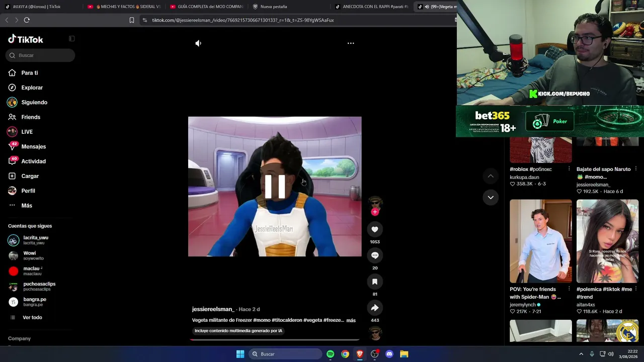Open Spotify from the taskbar
The height and width of the screenshot is (362, 644).
[x=330, y=354]
